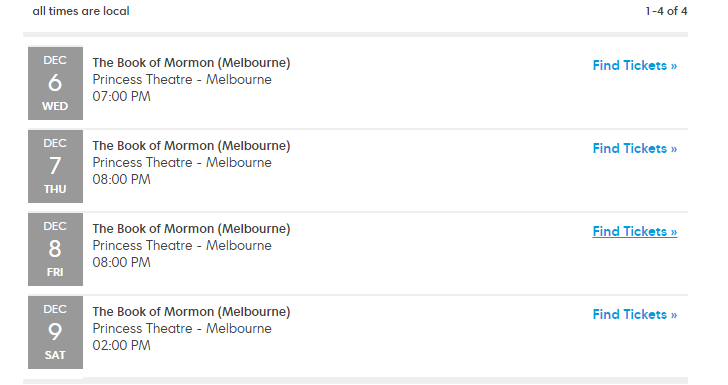The width and height of the screenshot is (728, 385).
Task: Click the 1-4 of 4 results counter
Action: click(x=666, y=11)
